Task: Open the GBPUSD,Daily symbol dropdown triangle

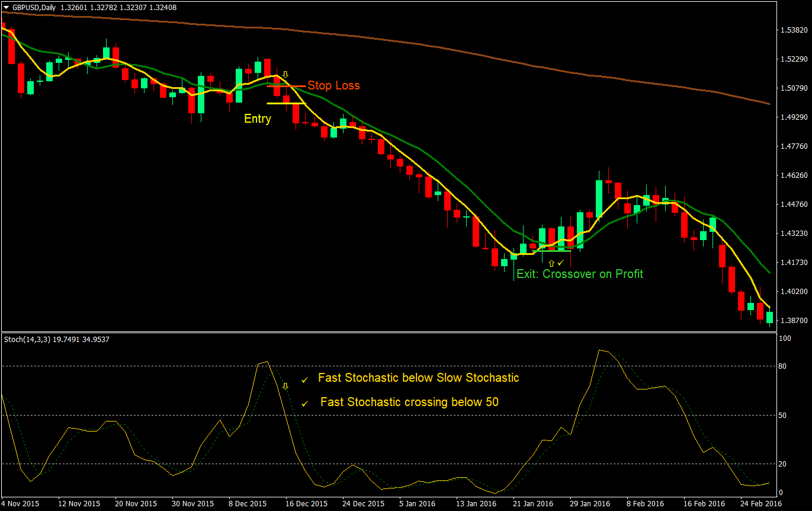Action: coord(6,8)
